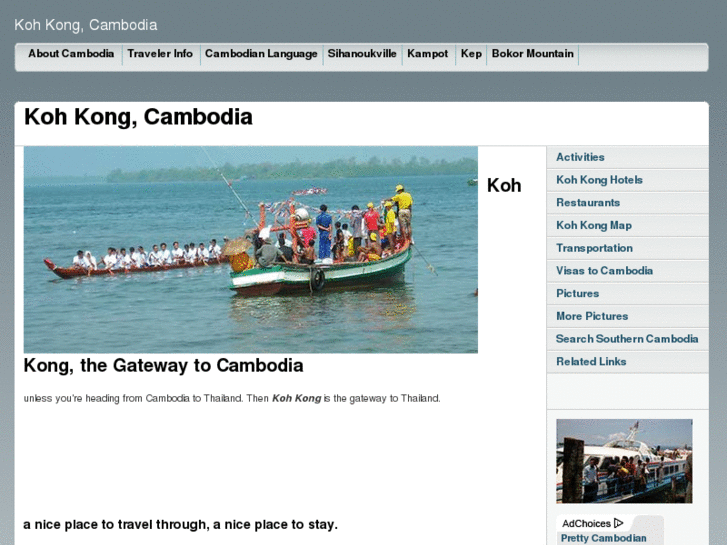727x545 pixels.
Task: Click the ferry boat thumbnail in the sidebar
Action: click(x=624, y=461)
